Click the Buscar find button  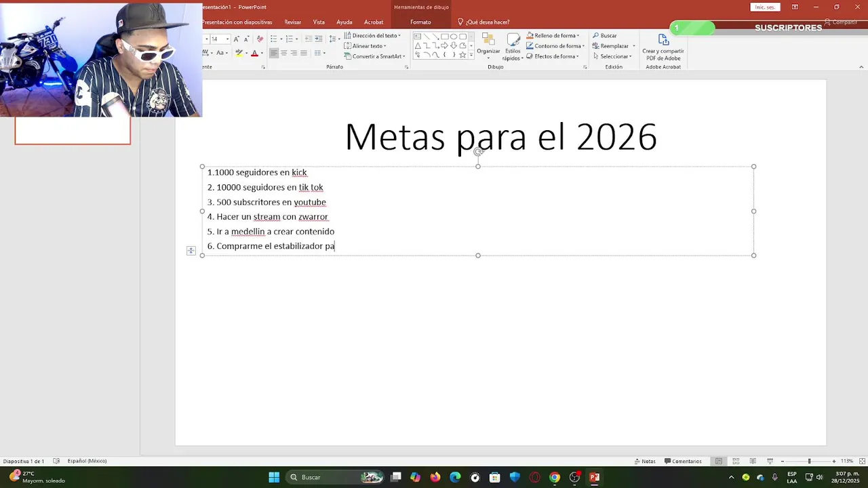pos(605,35)
